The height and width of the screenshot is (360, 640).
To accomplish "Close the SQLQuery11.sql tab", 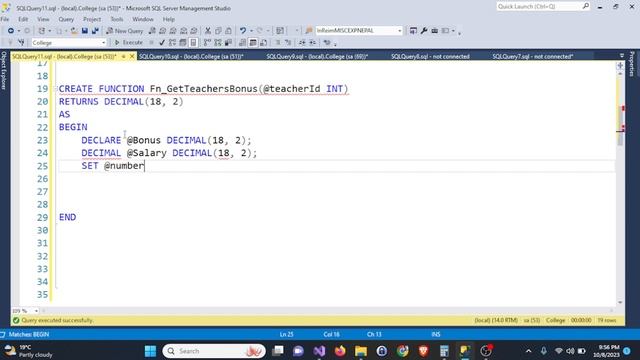I will point(132,56).
